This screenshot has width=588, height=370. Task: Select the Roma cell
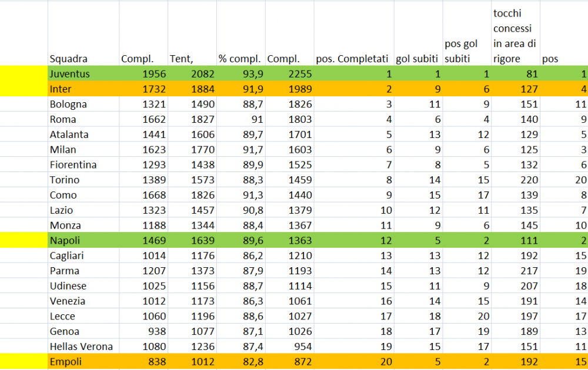point(83,119)
